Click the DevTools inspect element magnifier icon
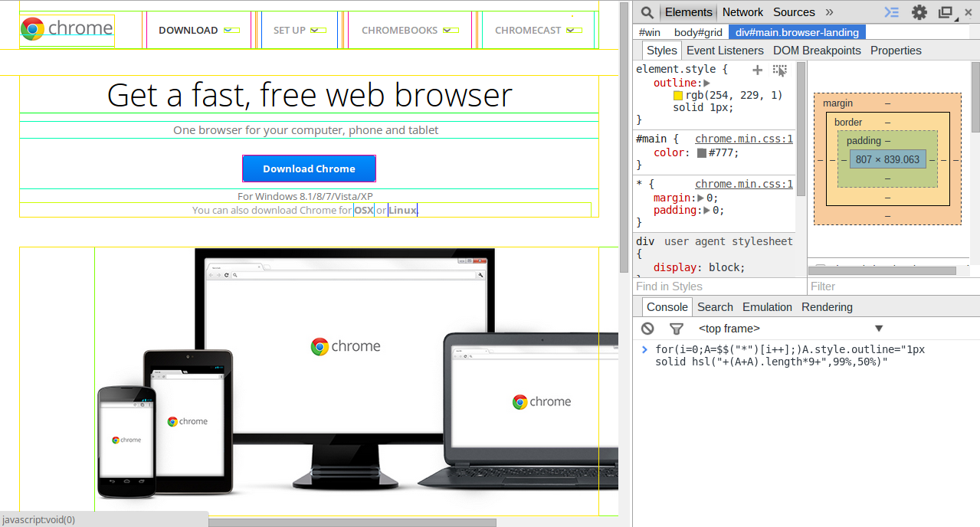 point(647,12)
